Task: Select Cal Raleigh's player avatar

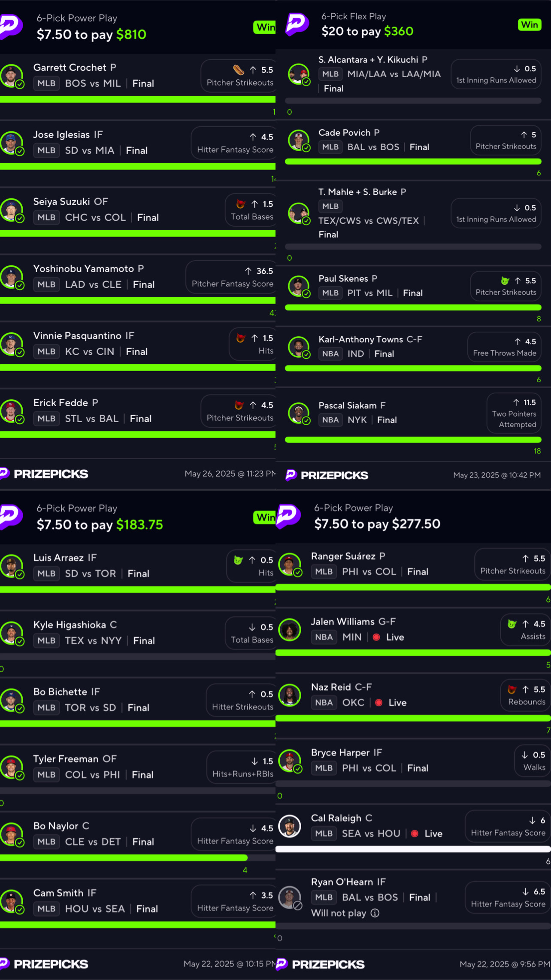Action: (290, 826)
